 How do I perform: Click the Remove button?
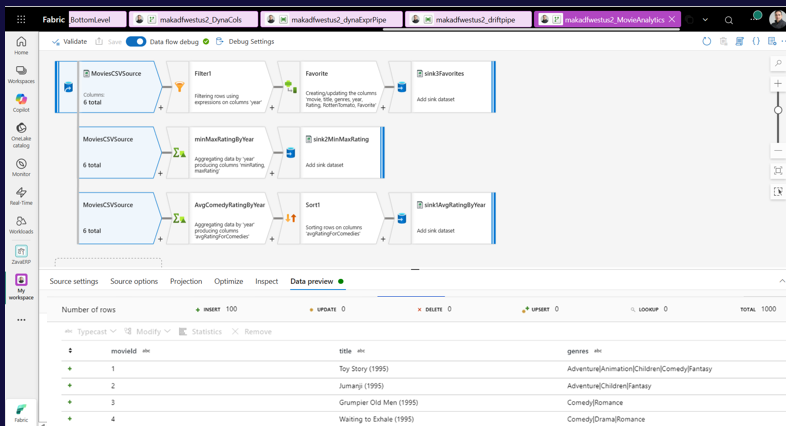tap(252, 331)
